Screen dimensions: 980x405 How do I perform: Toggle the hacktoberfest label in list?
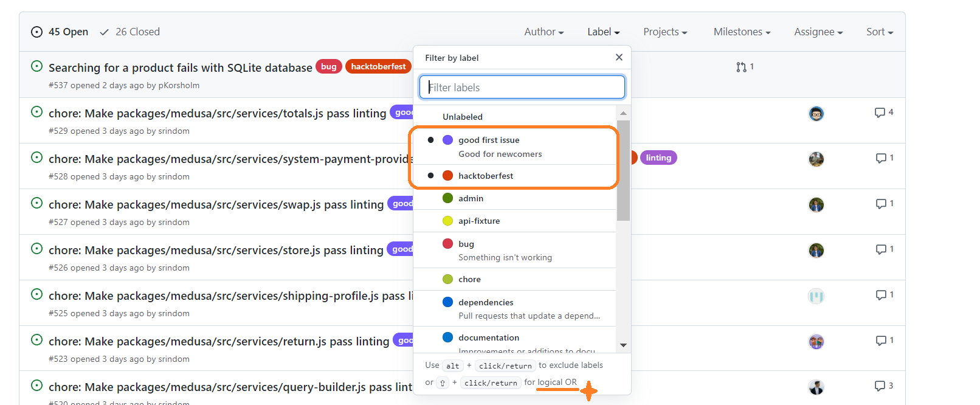[x=515, y=176]
